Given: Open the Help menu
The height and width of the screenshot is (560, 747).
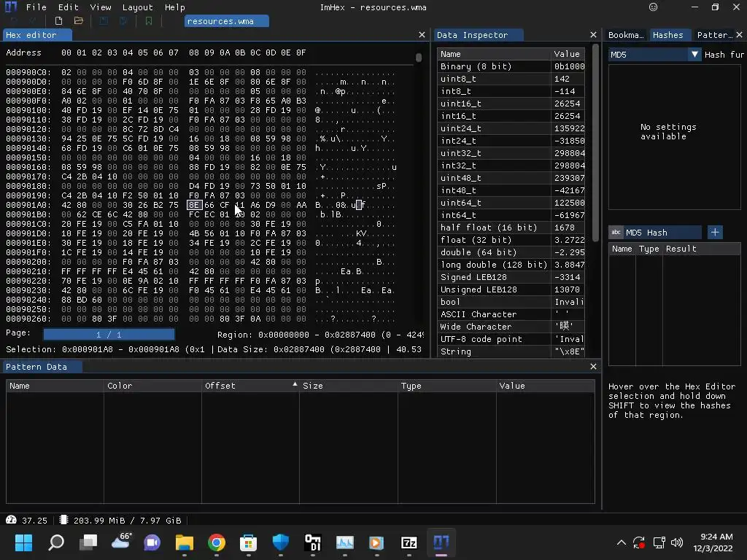Looking at the screenshot, I should 175,7.
